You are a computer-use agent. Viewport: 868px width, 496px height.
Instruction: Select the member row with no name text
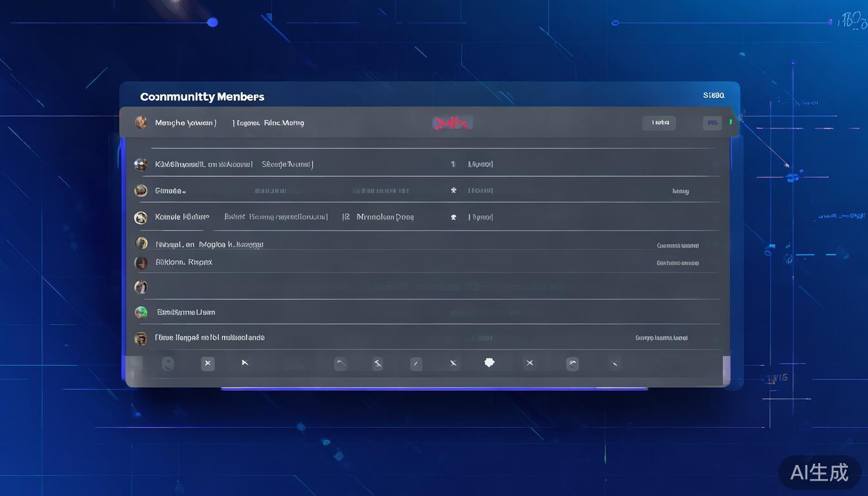pos(426,287)
